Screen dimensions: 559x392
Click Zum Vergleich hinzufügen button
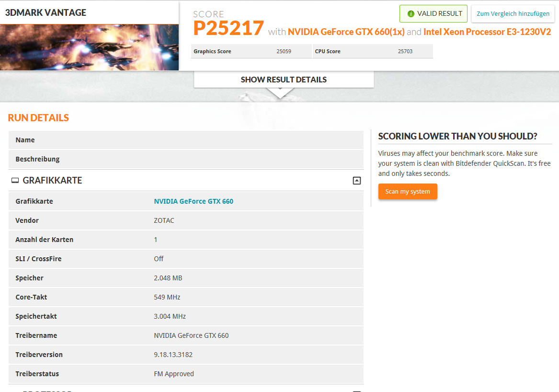[x=513, y=13]
